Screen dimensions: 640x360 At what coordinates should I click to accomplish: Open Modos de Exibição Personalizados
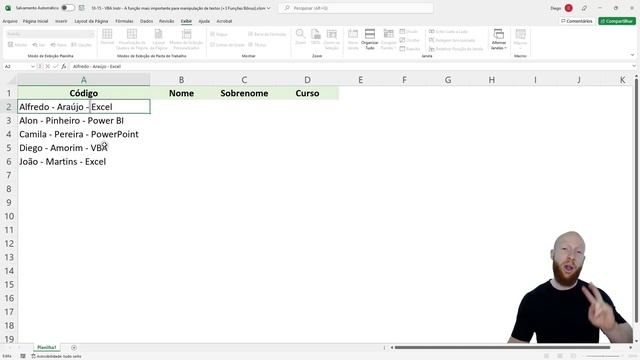coord(187,39)
